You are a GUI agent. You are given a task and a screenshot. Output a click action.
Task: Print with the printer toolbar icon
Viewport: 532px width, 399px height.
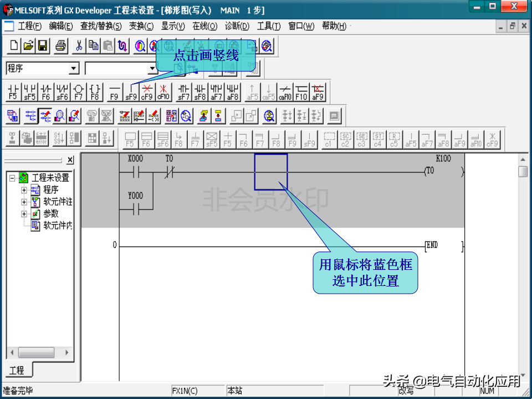coord(61,45)
